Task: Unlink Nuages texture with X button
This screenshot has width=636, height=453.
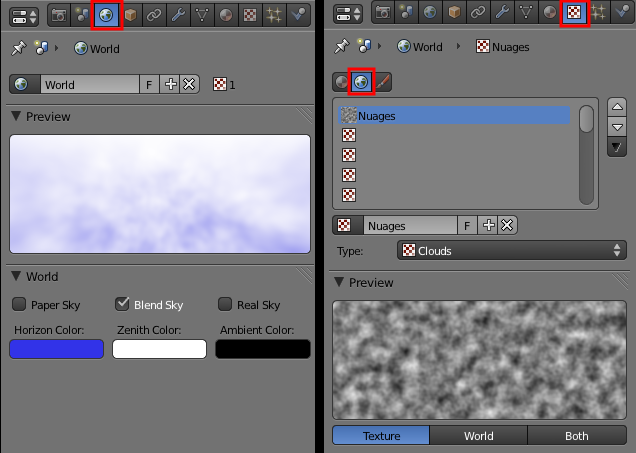Action: click(507, 225)
